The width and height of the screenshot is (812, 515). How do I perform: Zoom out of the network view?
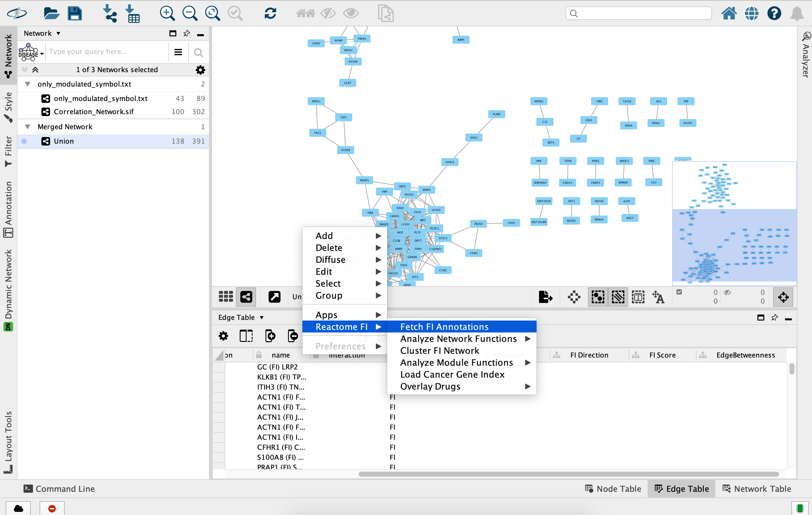(x=190, y=13)
